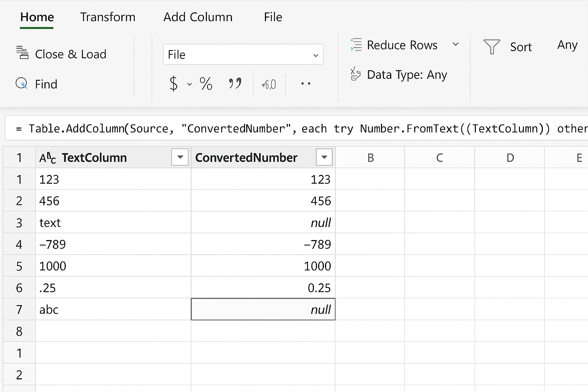Select ConvertedNumber cell 456
The image size is (588, 392).
(x=263, y=201)
